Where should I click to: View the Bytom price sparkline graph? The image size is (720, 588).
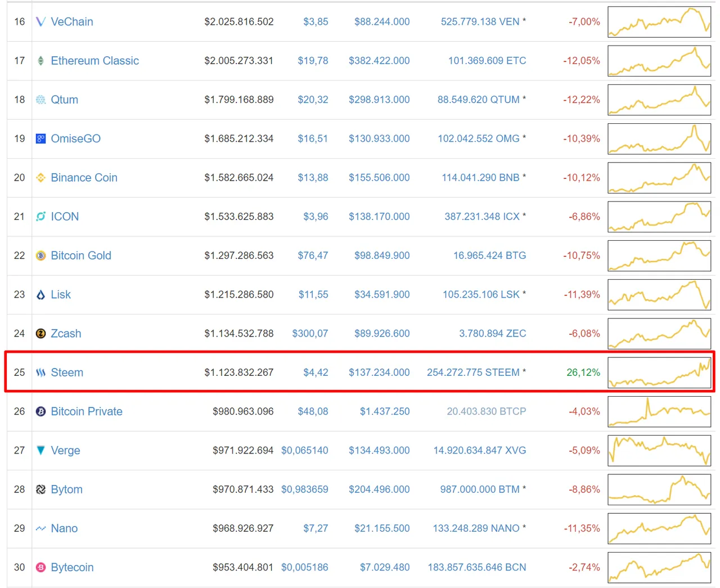click(659, 490)
